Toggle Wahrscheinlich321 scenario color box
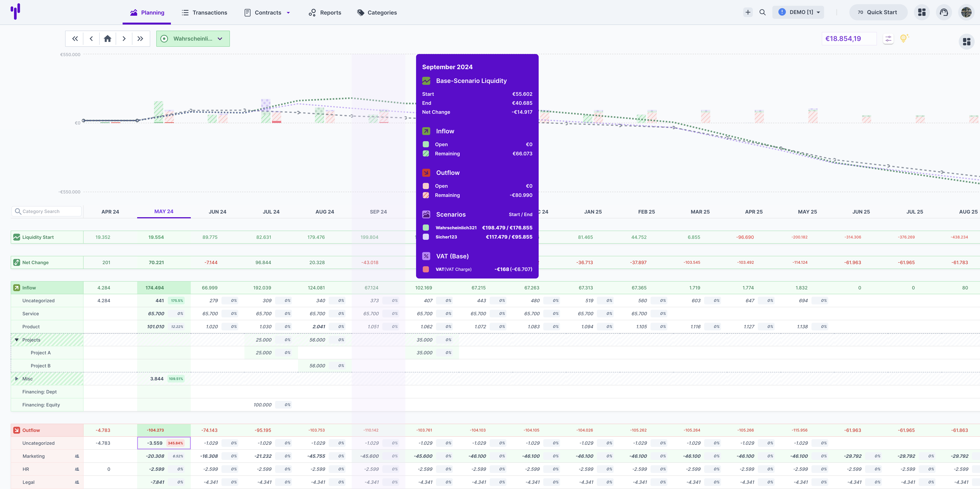 pos(426,228)
